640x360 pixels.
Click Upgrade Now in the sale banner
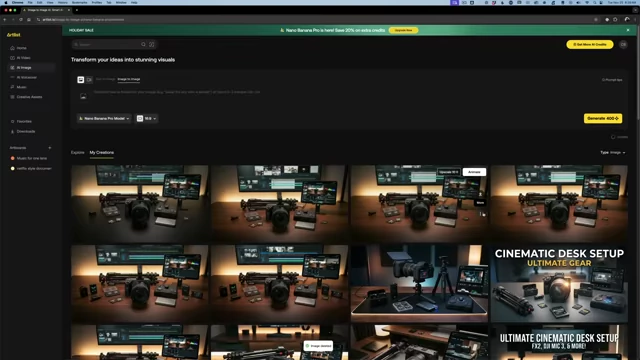403,30
